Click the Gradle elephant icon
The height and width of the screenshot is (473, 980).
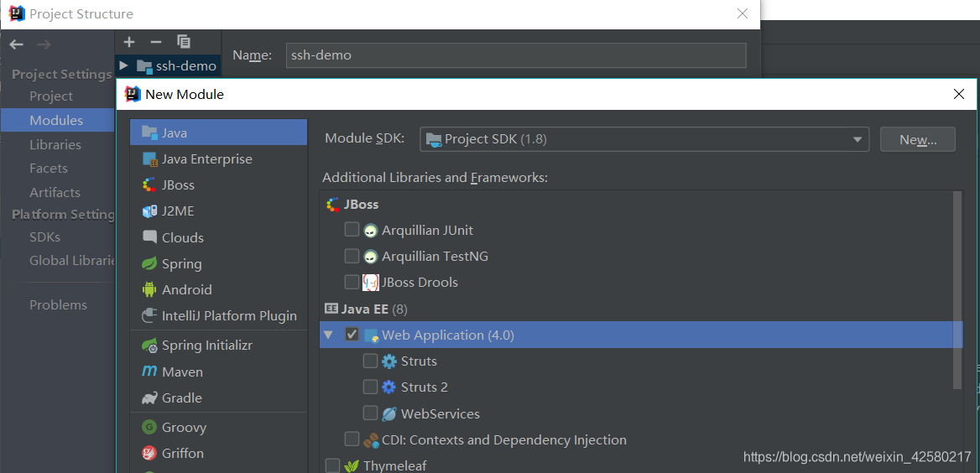coord(149,398)
